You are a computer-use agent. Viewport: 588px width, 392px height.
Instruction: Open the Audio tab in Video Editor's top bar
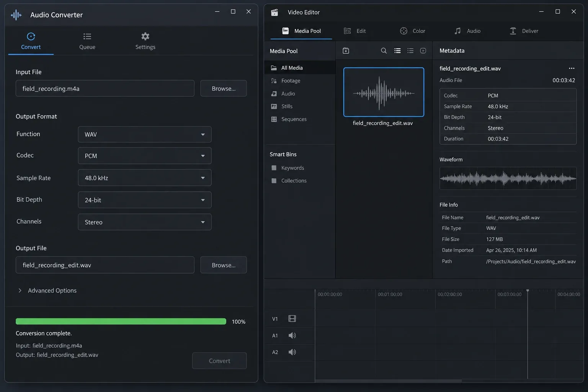[467, 31]
